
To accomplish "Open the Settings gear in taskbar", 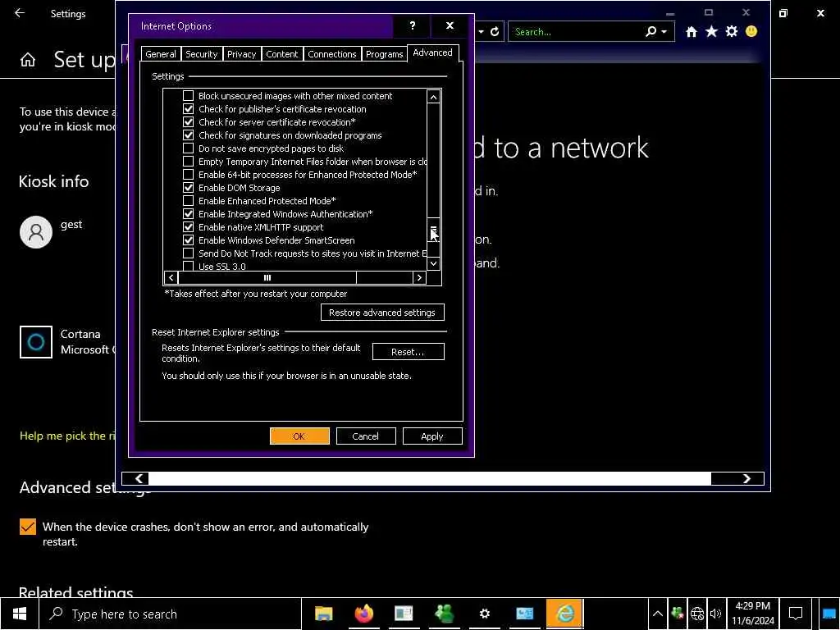I will [484, 614].
